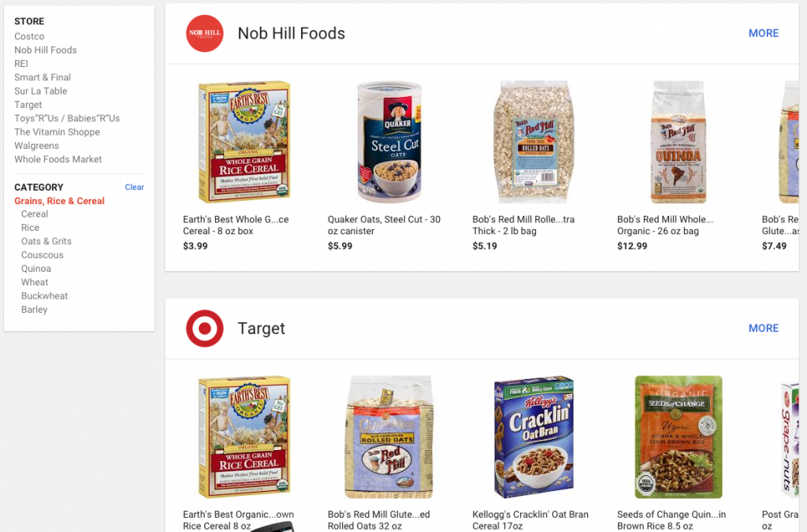The height and width of the screenshot is (532, 807).
Task: Clear the selected category filter
Action: 134,188
